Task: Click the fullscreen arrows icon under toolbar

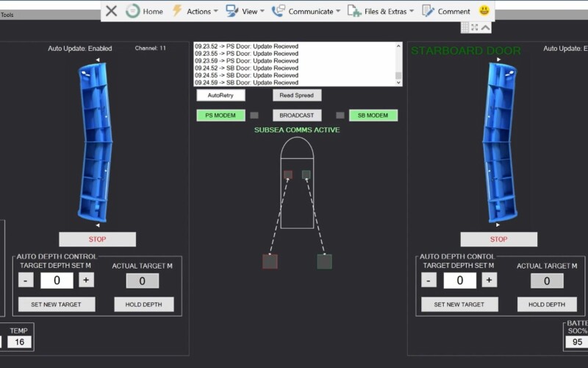Action: point(475,27)
